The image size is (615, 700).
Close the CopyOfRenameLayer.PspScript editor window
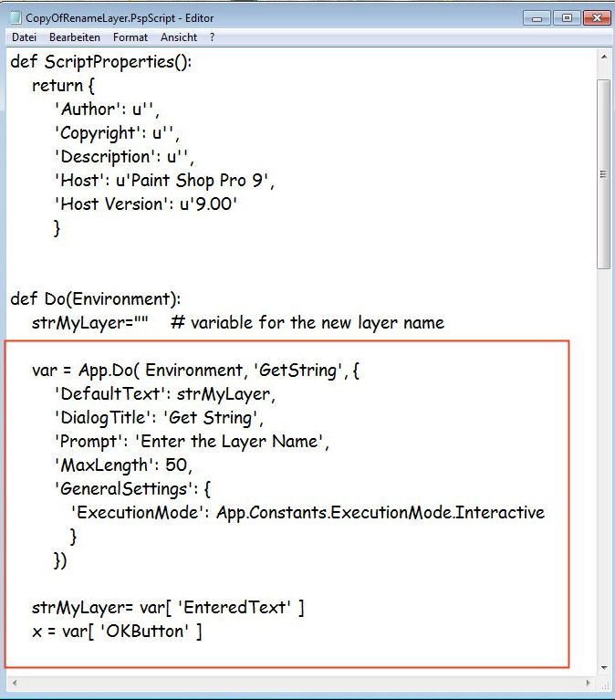click(595, 17)
